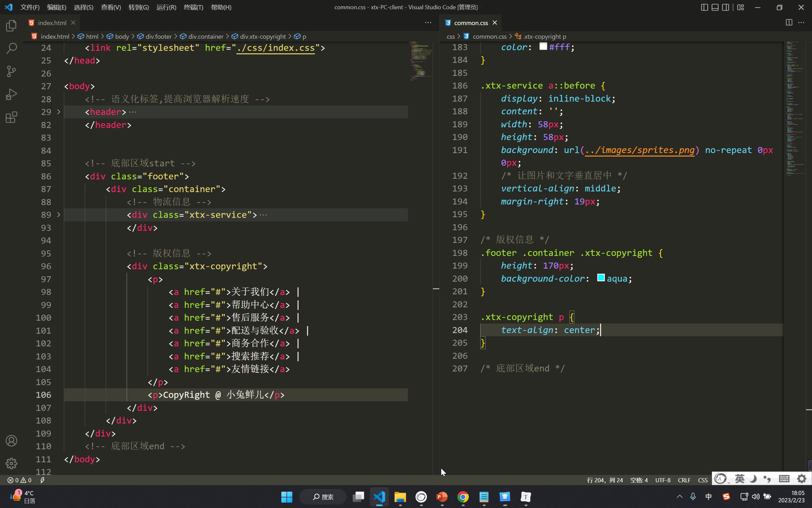Viewport: 812px width, 508px height.
Task: Open taskbar 搜索 search box
Action: click(x=323, y=497)
